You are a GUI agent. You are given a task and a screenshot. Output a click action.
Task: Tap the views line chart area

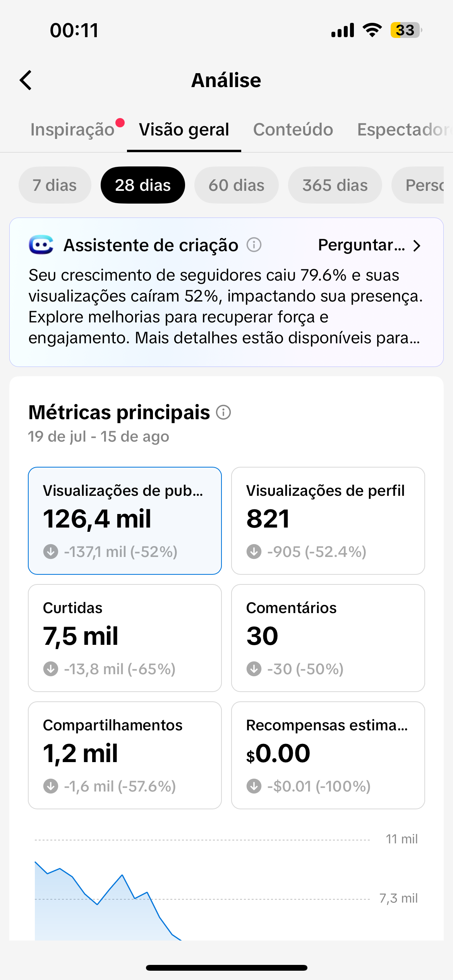click(202, 890)
